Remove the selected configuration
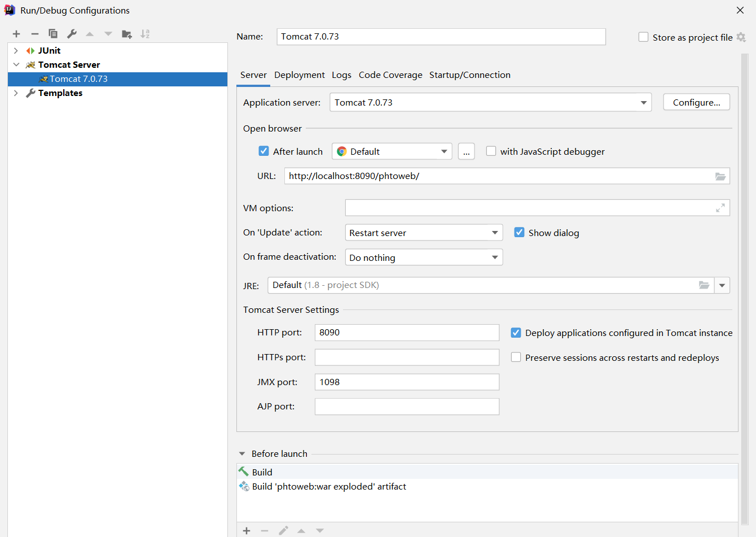 point(34,34)
